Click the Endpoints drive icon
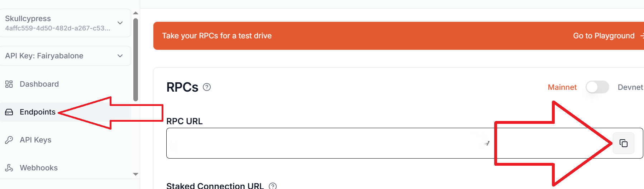The width and height of the screenshot is (644, 189). (9, 112)
